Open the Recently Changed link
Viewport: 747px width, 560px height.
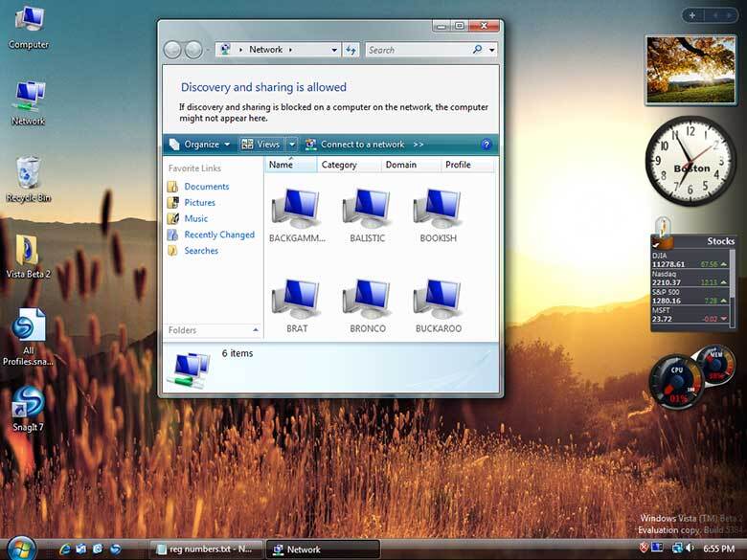[x=211, y=235]
